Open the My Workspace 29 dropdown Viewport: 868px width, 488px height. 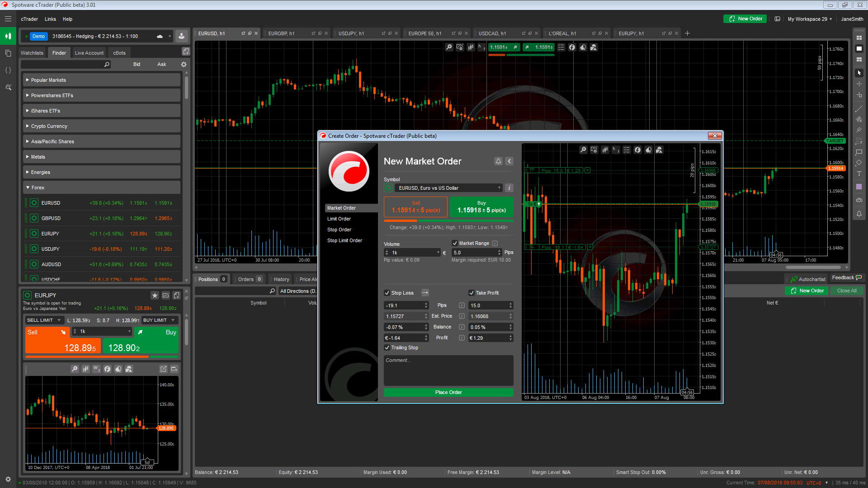(x=810, y=19)
